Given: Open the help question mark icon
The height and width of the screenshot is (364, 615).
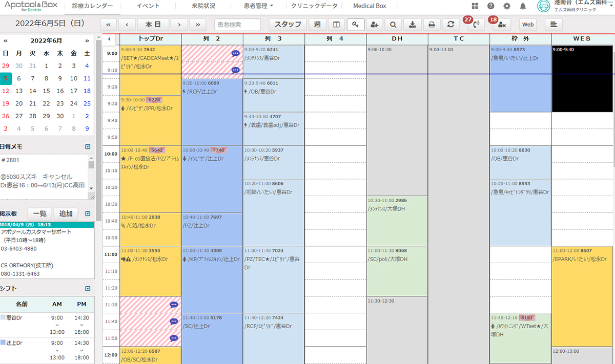Looking at the screenshot, I should tap(491, 6).
